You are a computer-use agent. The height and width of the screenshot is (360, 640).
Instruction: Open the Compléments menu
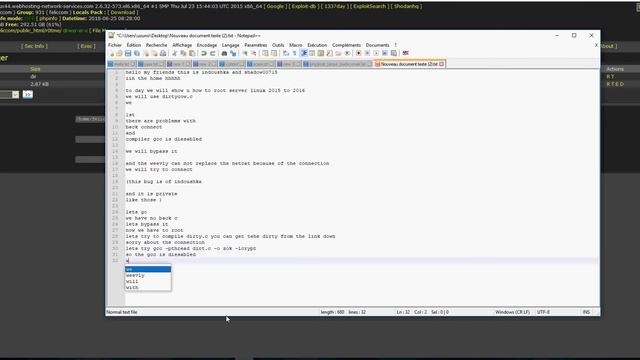click(346, 45)
